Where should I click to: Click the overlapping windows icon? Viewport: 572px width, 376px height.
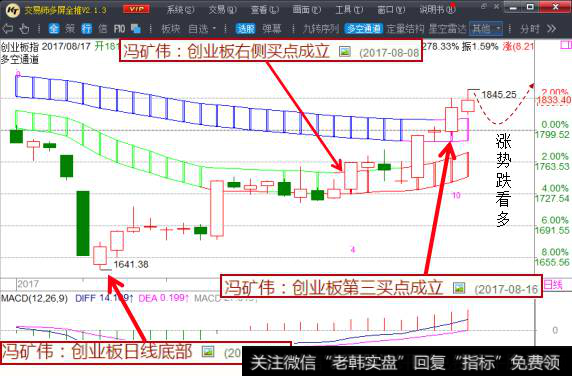click(136, 28)
